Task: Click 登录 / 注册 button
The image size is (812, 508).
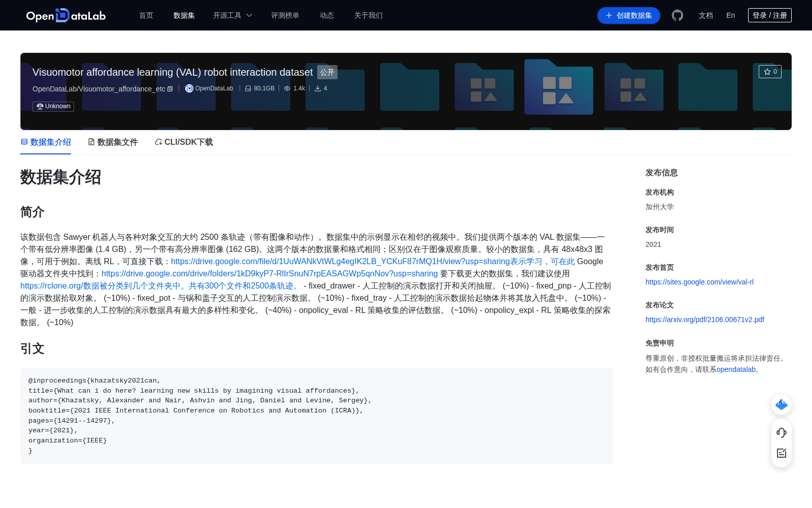Action: coord(770,15)
